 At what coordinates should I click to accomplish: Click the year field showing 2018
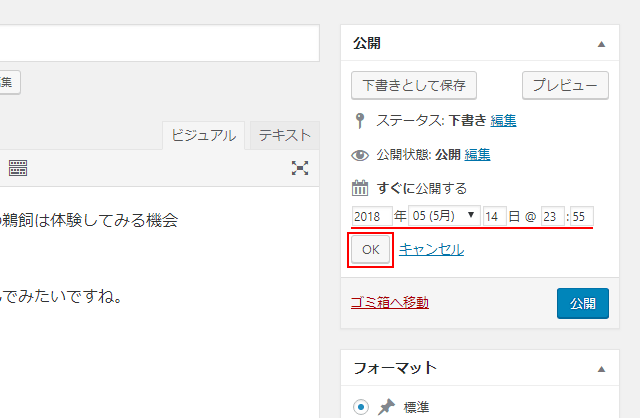point(370,215)
